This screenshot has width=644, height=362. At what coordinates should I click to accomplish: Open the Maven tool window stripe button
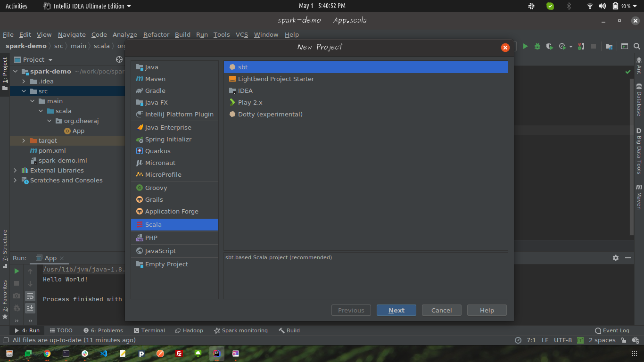(x=639, y=197)
